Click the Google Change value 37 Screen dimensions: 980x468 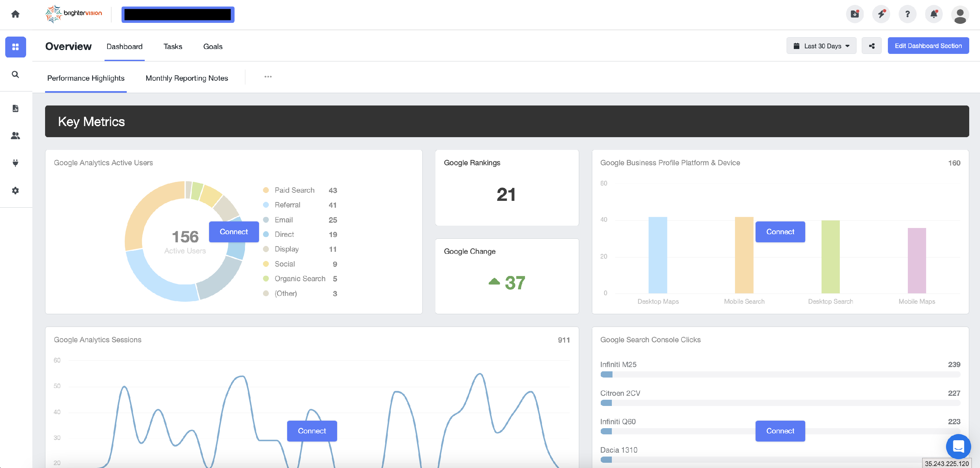point(515,283)
